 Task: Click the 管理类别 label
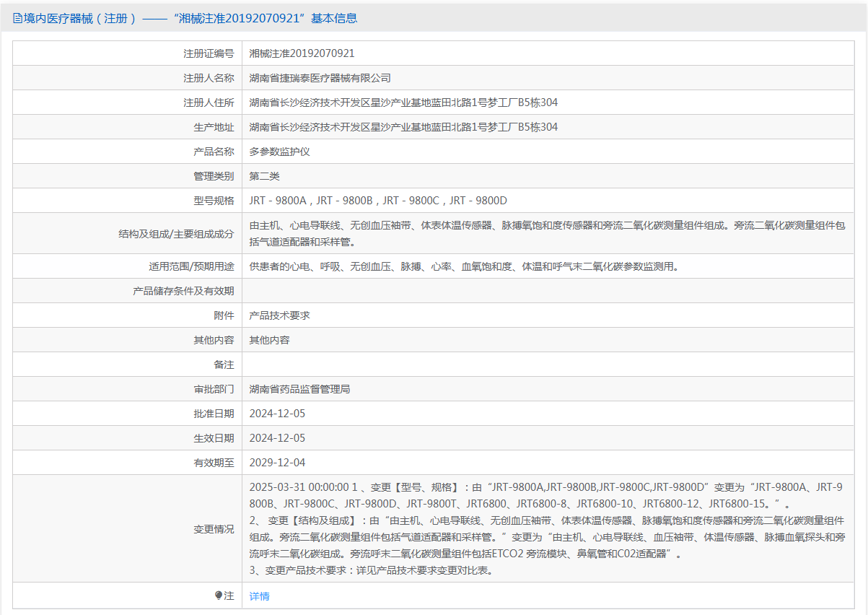click(x=214, y=176)
